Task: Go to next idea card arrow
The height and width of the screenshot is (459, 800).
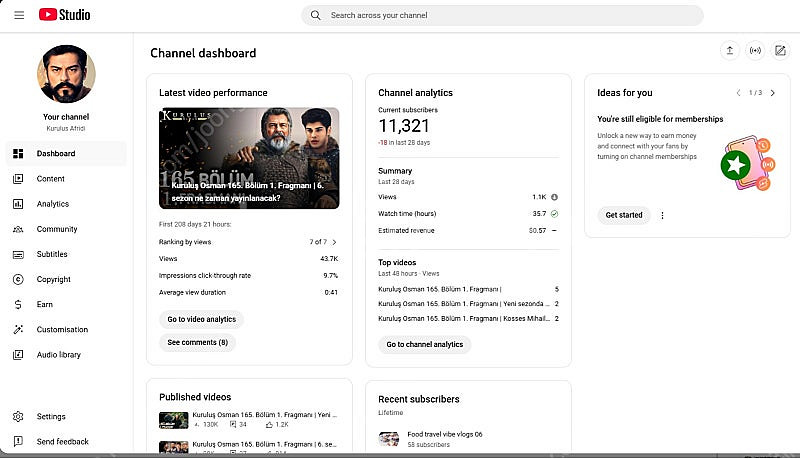Action: (772, 93)
